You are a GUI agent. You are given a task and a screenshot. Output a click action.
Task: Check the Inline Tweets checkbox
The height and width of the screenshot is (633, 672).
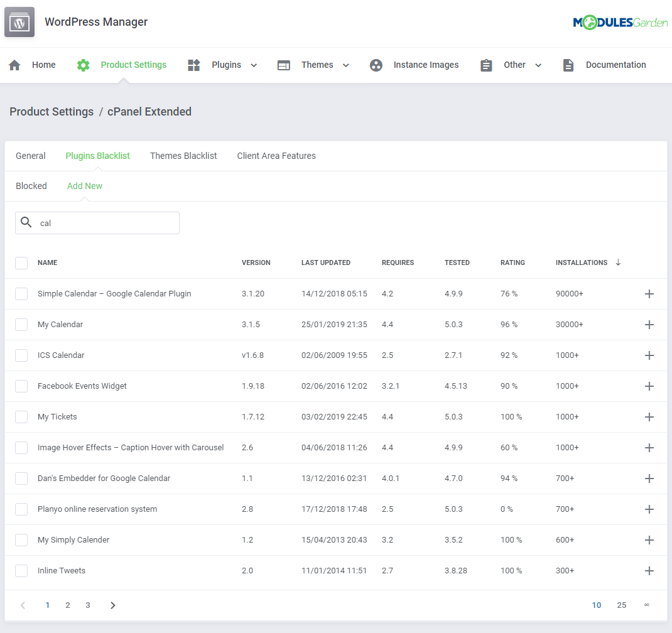click(21, 571)
